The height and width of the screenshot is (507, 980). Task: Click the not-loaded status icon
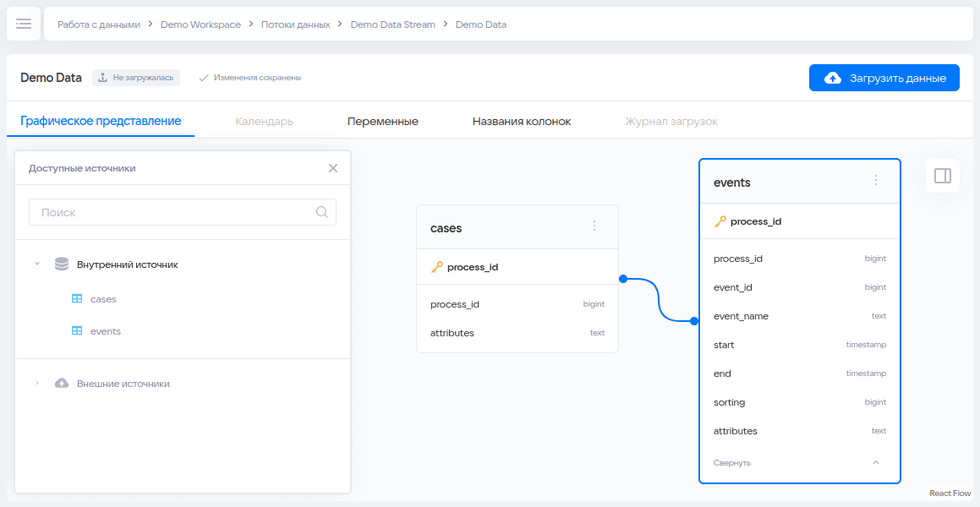[x=104, y=78]
